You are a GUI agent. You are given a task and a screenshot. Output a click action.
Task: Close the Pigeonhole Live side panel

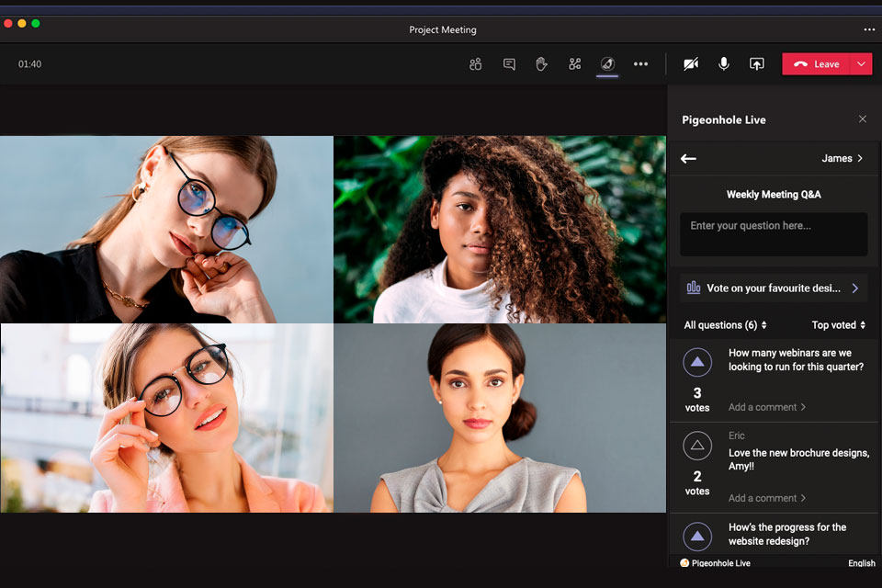click(x=863, y=119)
